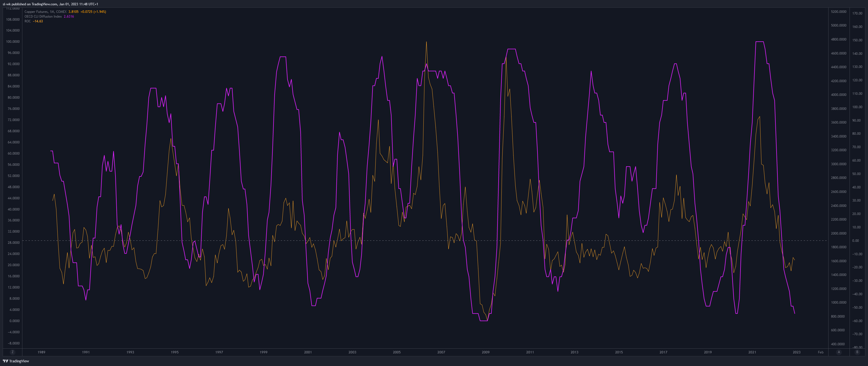Click the 2009 label on time axis
This screenshot has width=868, height=366.
pos(485,352)
